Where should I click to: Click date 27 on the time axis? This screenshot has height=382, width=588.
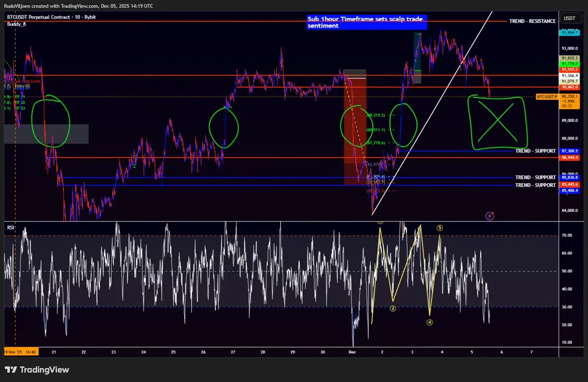pyautogui.click(x=233, y=353)
